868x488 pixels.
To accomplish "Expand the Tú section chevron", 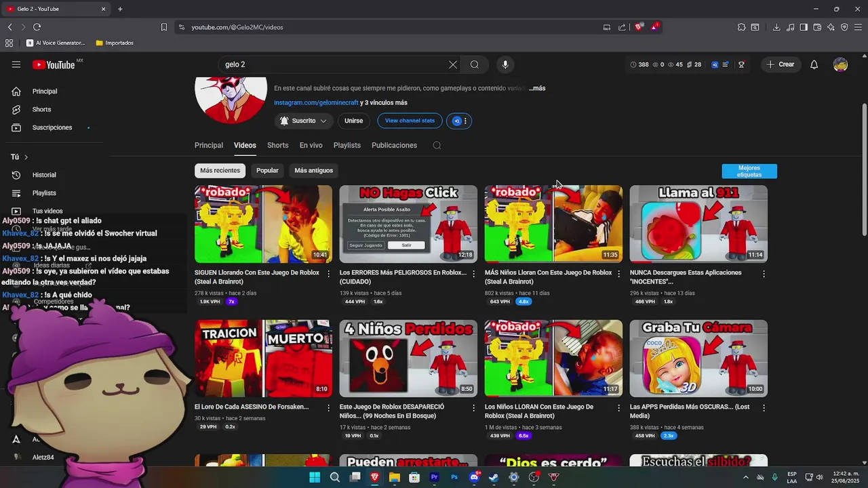I will coord(26,157).
